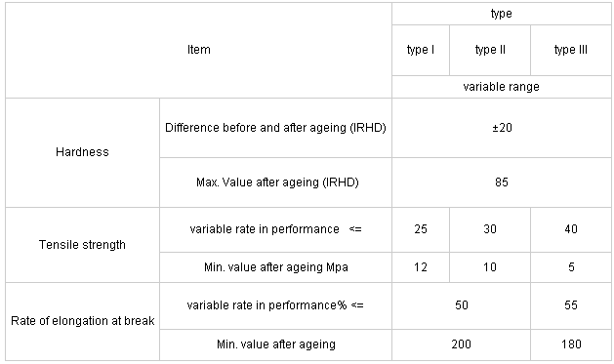The width and height of the screenshot is (614, 364).
Task: Select Difference before and after ageing cell
Action: point(275,128)
